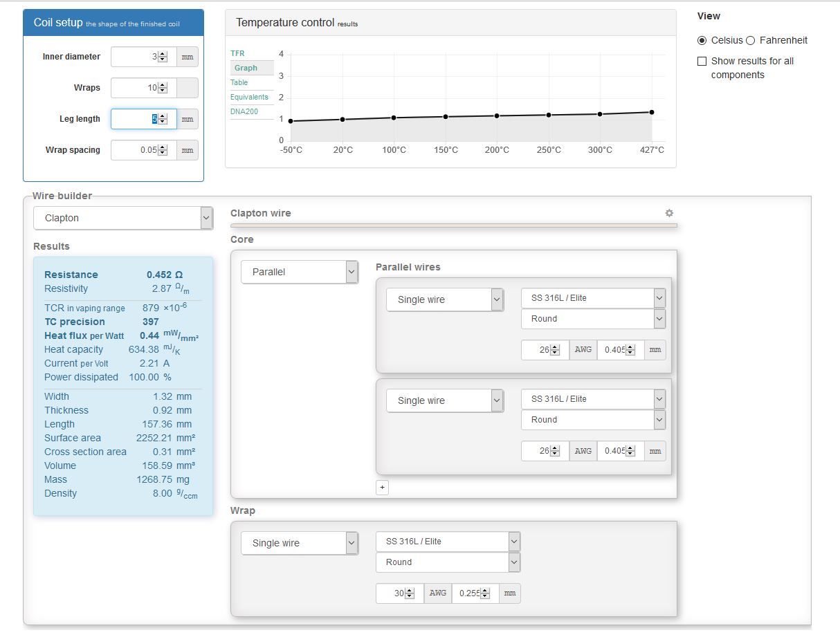Click the TCR in vaping range value 879

coord(151,308)
